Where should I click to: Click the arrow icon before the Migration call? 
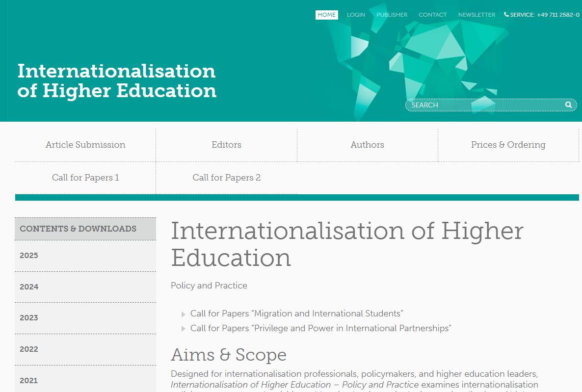point(183,314)
